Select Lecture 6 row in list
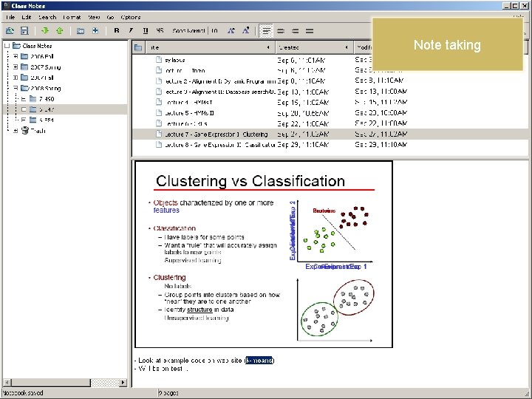Screen dimensions: 532x399 (330, 123)
